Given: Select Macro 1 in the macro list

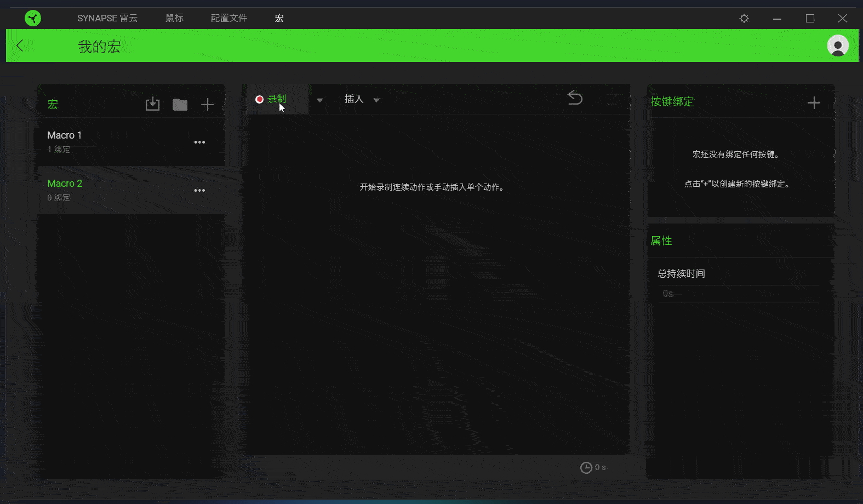Looking at the screenshot, I should (132, 142).
